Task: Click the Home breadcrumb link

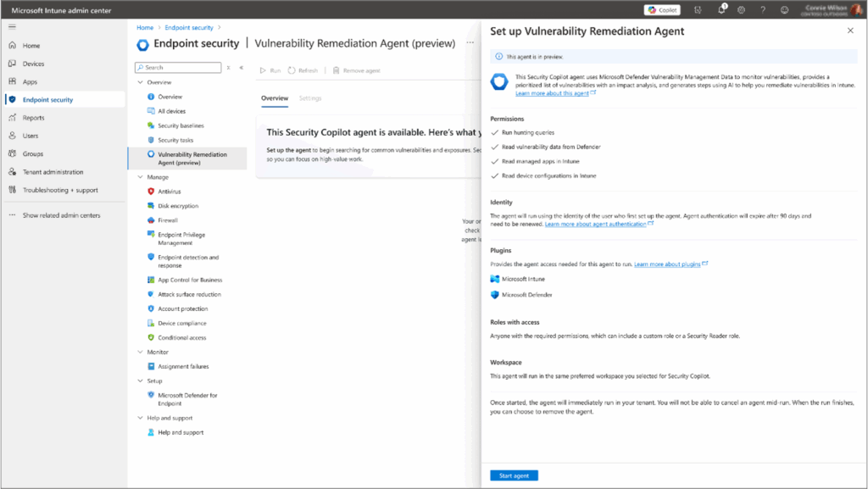Action: [x=145, y=28]
